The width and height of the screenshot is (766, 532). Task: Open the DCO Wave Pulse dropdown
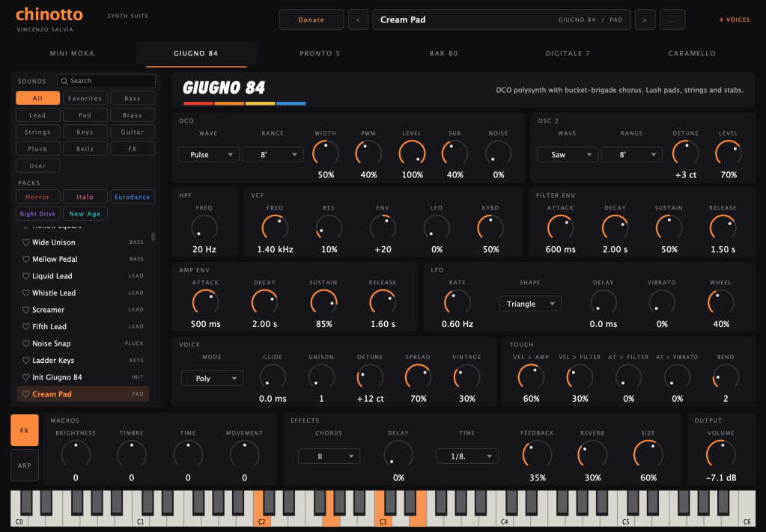[209, 155]
